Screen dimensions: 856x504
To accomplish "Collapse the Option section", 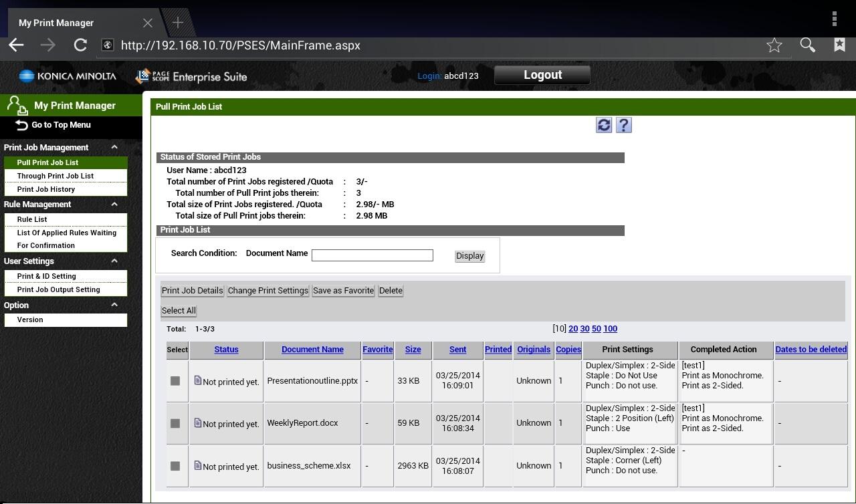I will [x=114, y=305].
